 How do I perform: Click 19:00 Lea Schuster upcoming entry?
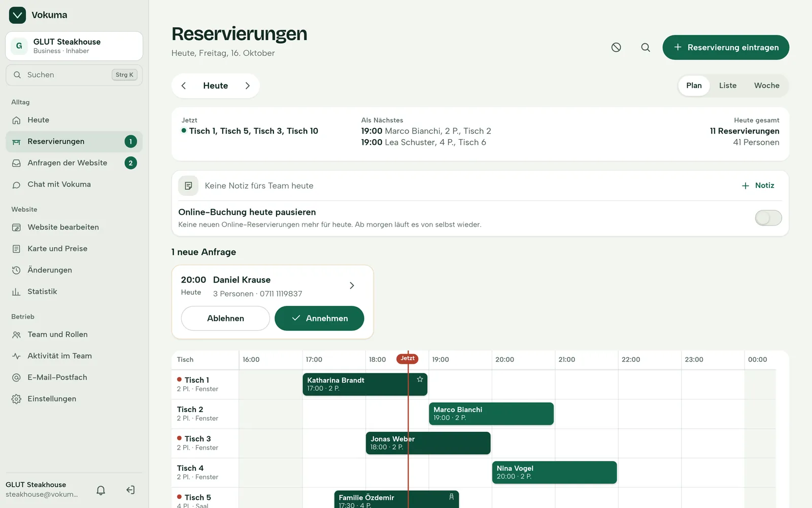424,142
